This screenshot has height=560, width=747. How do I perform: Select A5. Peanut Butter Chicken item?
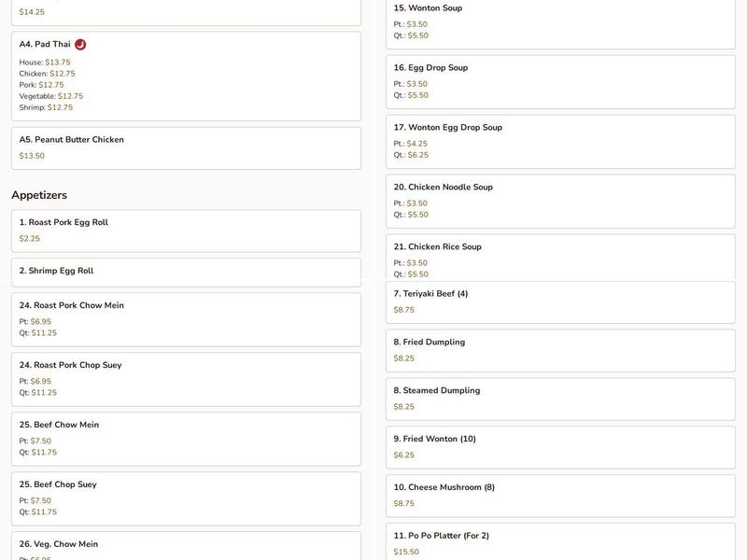click(186, 147)
